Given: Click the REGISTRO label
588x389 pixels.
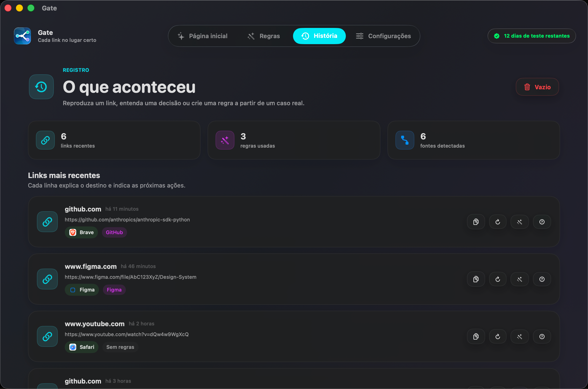Looking at the screenshot, I should coord(76,70).
